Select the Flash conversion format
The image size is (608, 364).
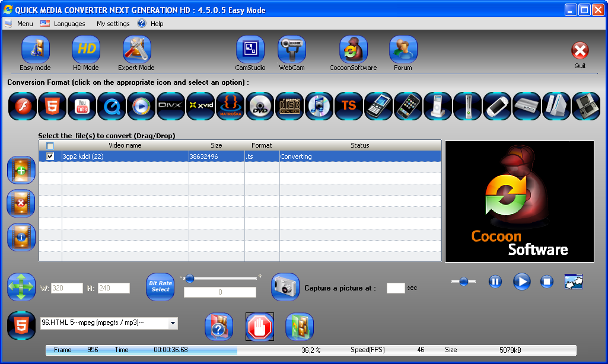click(23, 106)
